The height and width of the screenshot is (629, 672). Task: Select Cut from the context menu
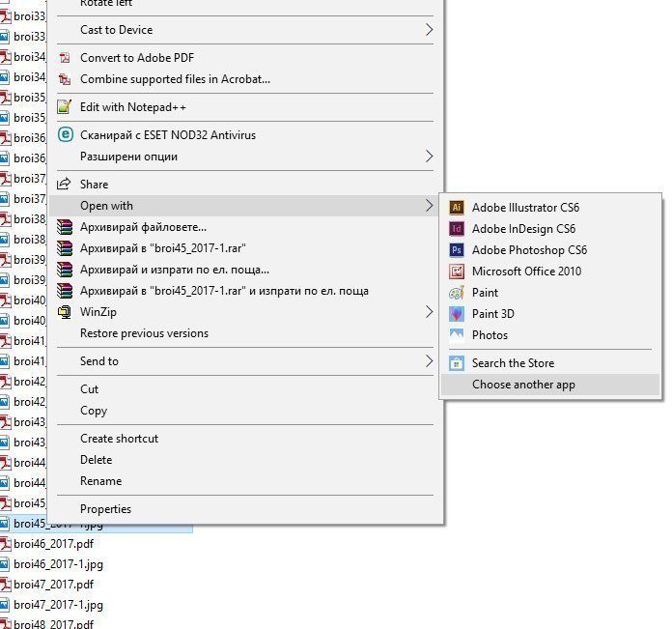(x=246, y=388)
